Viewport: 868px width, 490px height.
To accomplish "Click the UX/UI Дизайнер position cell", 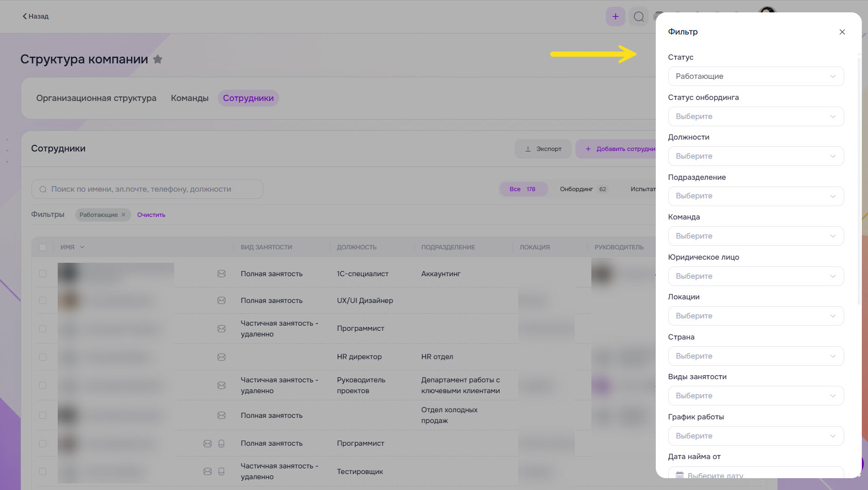I will tap(365, 300).
